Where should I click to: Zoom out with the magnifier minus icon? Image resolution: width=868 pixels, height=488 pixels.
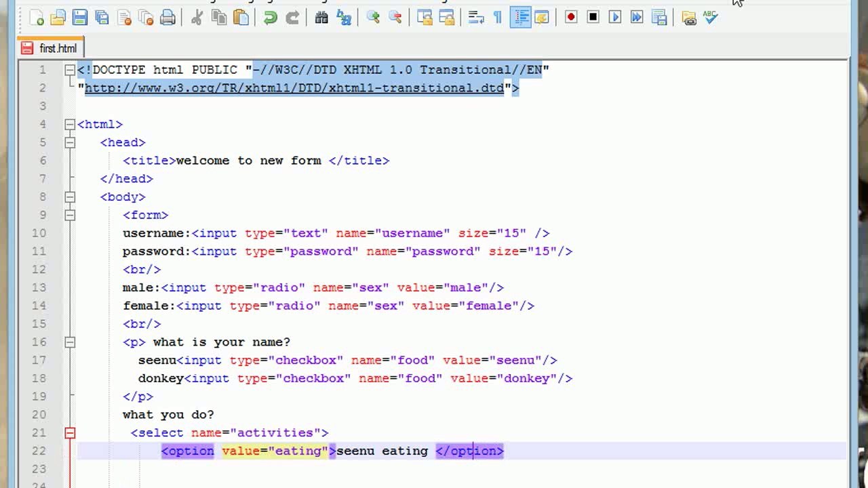pos(395,18)
